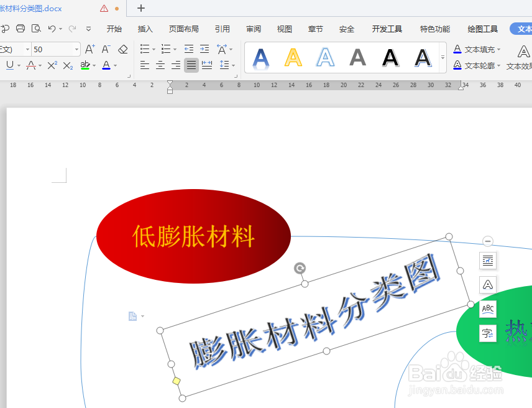Click the ABC warp shape icon beside WordArt
Image resolution: width=532 pixels, height=408 pixels.
click(488, 308)
